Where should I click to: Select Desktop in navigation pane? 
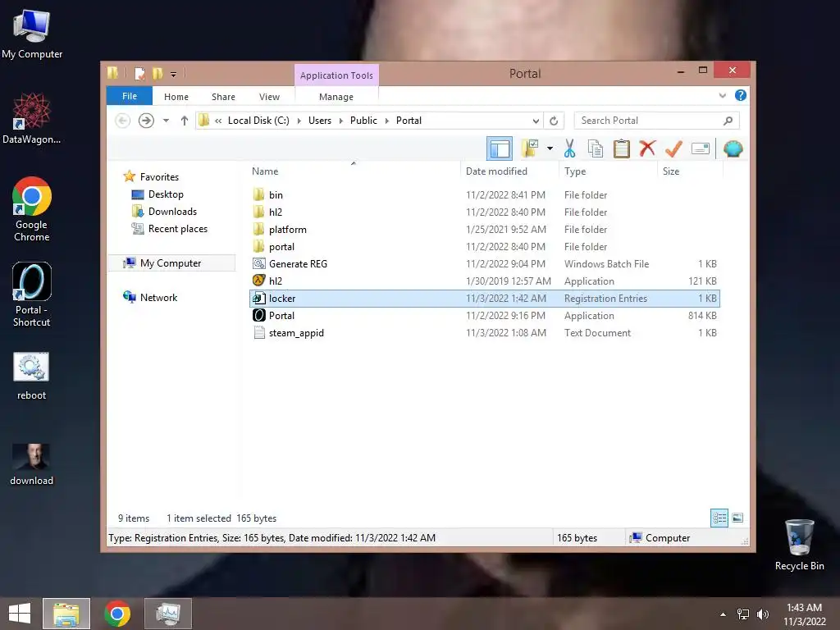point(166,194)
